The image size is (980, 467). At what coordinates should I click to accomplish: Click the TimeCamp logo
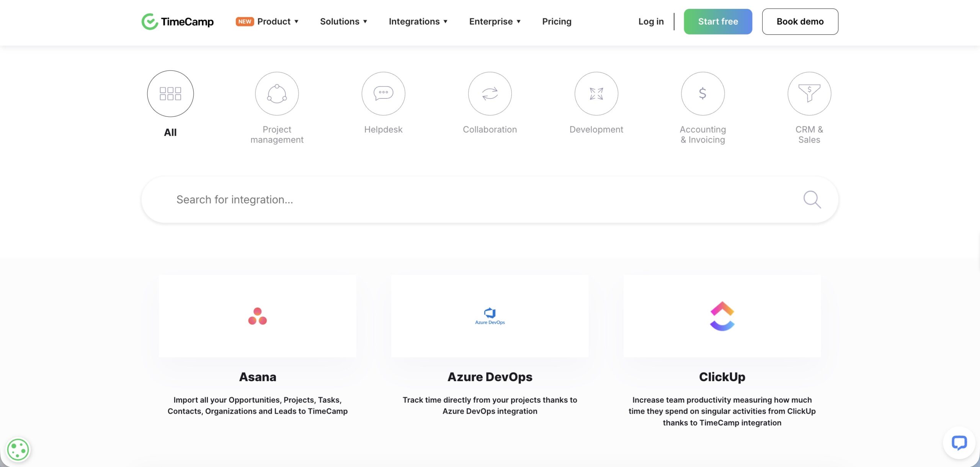(178, 21)
